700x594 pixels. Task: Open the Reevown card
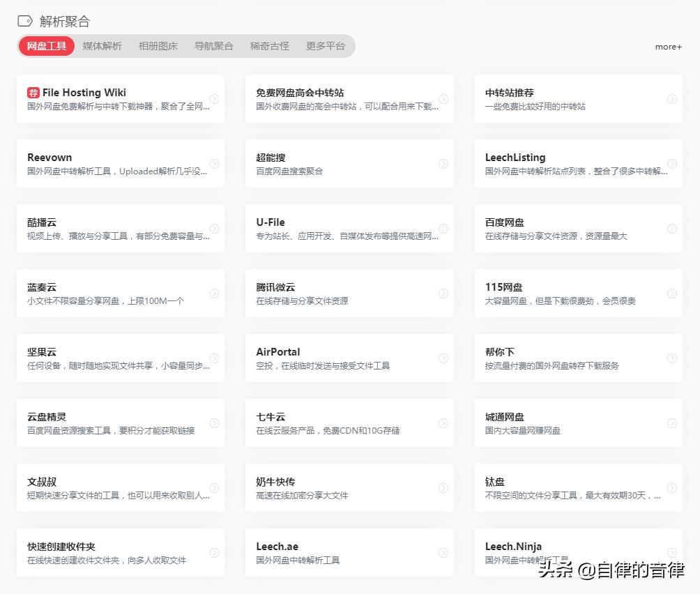coord(121,163)
